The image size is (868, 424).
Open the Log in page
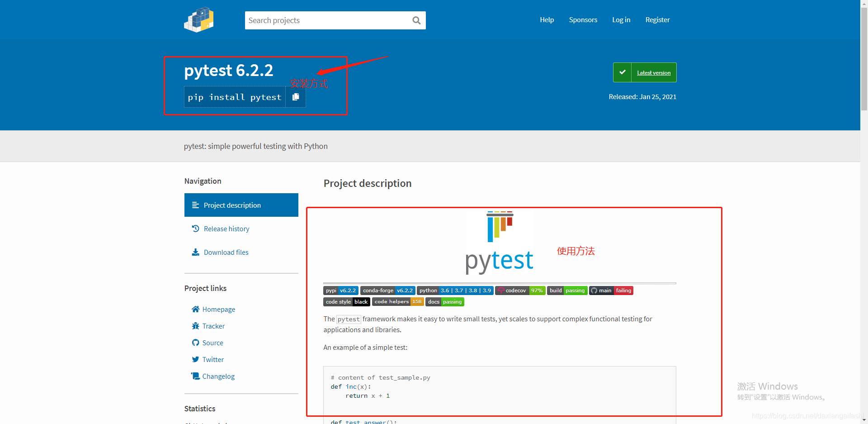[x=621, y=20]
